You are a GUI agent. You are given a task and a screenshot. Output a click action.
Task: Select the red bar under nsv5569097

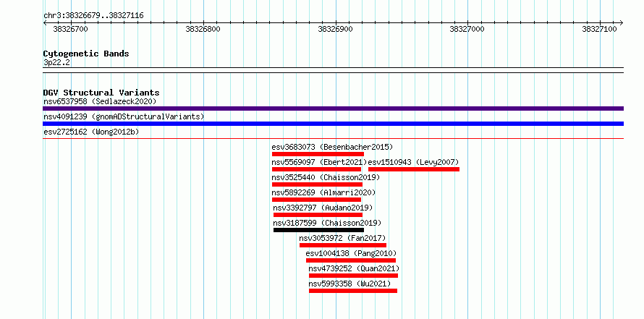click(316, 169)
